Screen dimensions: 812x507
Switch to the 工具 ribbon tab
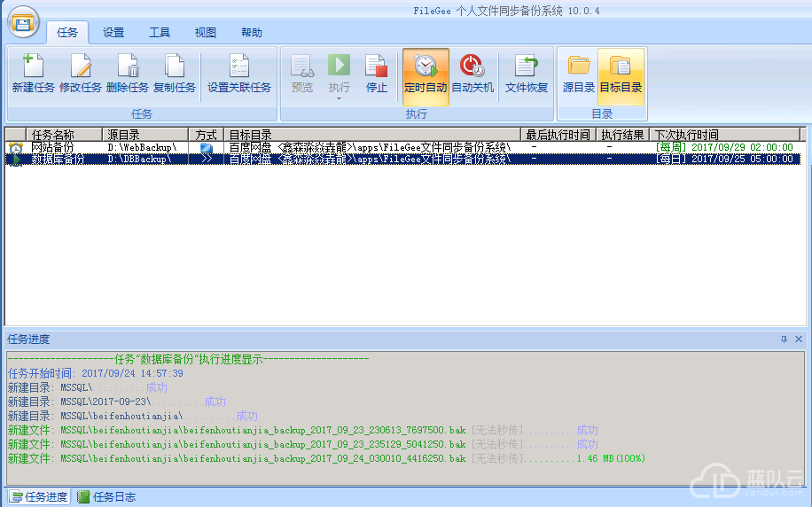[160, 33]
